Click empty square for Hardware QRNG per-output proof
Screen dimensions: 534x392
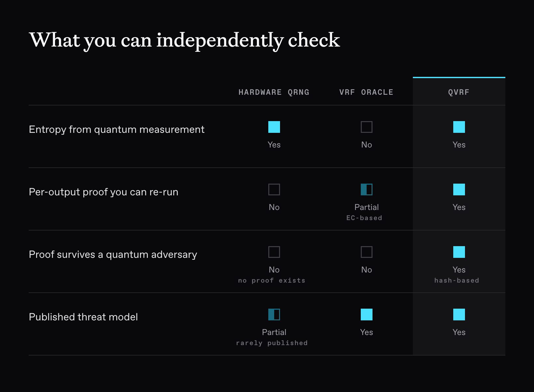[274, 189]
